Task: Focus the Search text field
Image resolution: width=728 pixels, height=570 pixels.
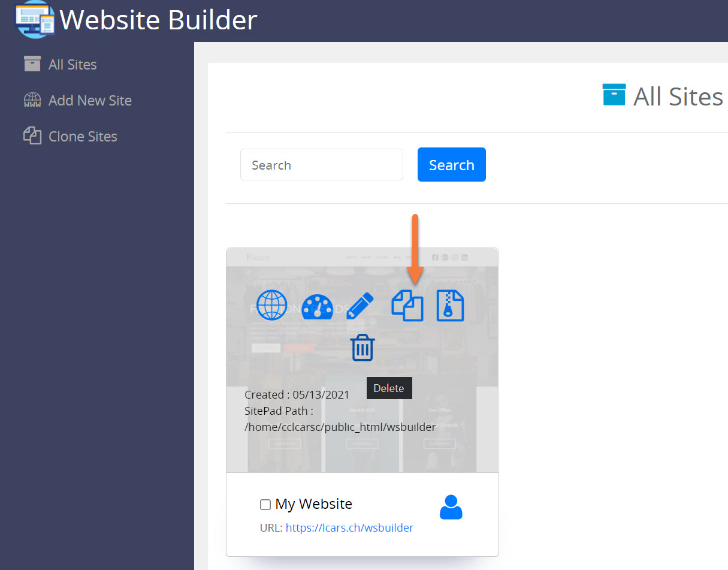Action: coord(321,165)
